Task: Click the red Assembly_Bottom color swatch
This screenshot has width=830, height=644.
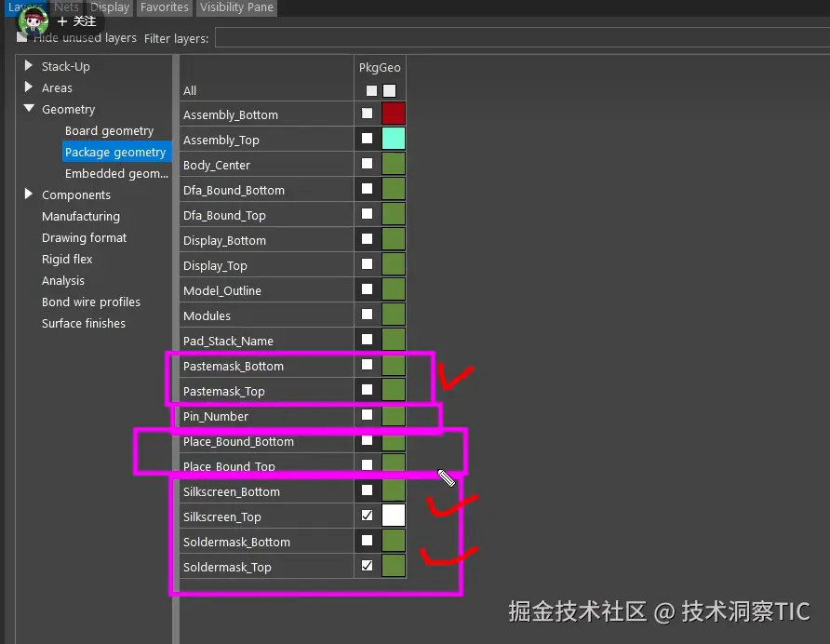Action: click(394, 114)
